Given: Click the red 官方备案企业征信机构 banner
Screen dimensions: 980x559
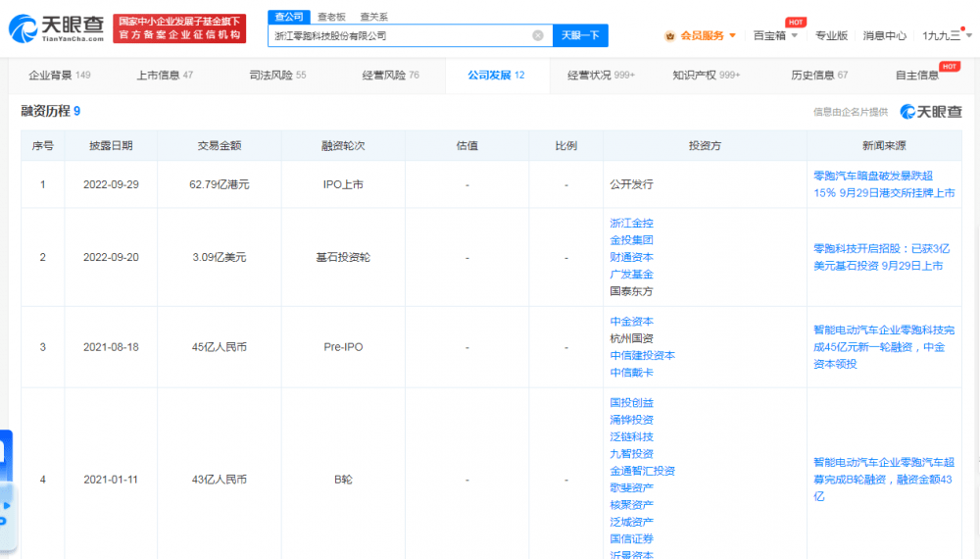Looking at the screenshot, I should [179, 28].
